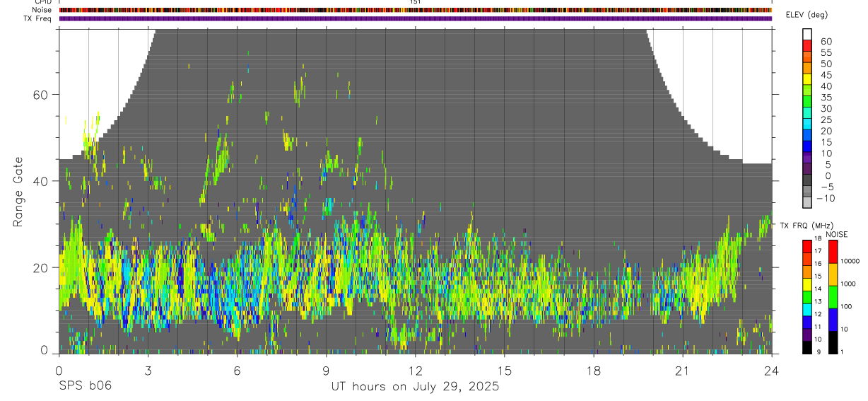Click the "30" label on the ELEV colorbar
868x401 pixels.
[826, 108]
